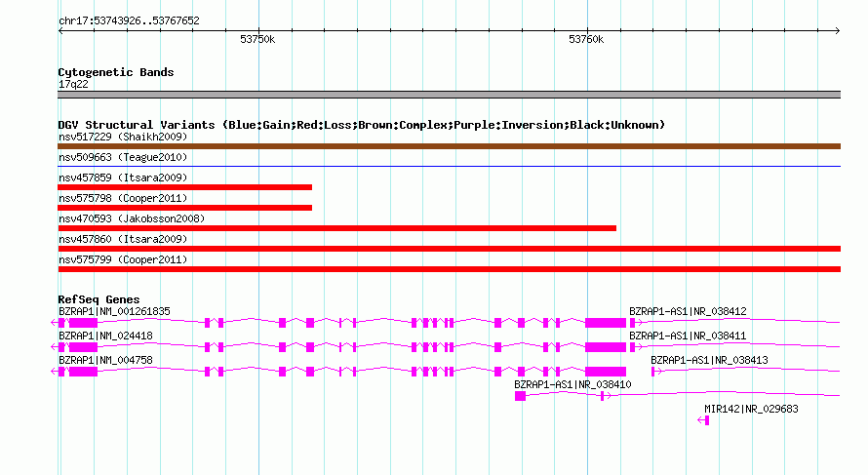Click the strand arrow starting BZRAP1-AS1 NR_038412
The image size is (868, 475).
point(639,323)
